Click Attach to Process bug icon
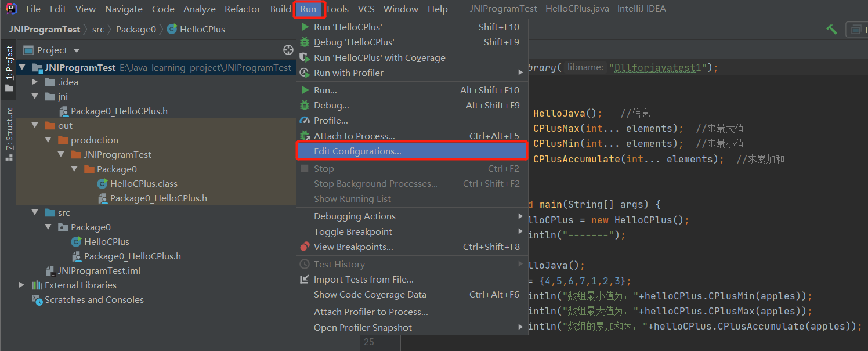868x351 pixels. (305, 136)
